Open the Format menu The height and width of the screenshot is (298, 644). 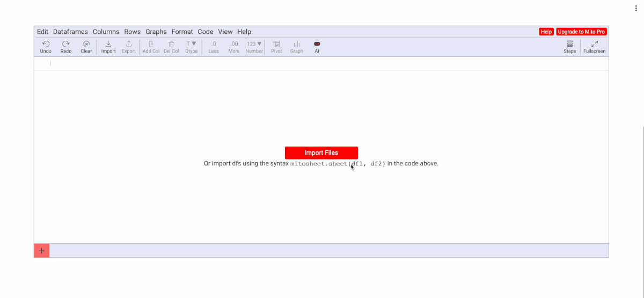click(182, 32)
